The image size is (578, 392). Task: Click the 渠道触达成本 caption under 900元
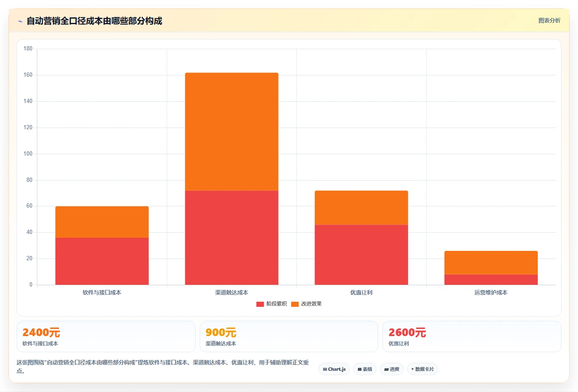(x=221, y=344)
